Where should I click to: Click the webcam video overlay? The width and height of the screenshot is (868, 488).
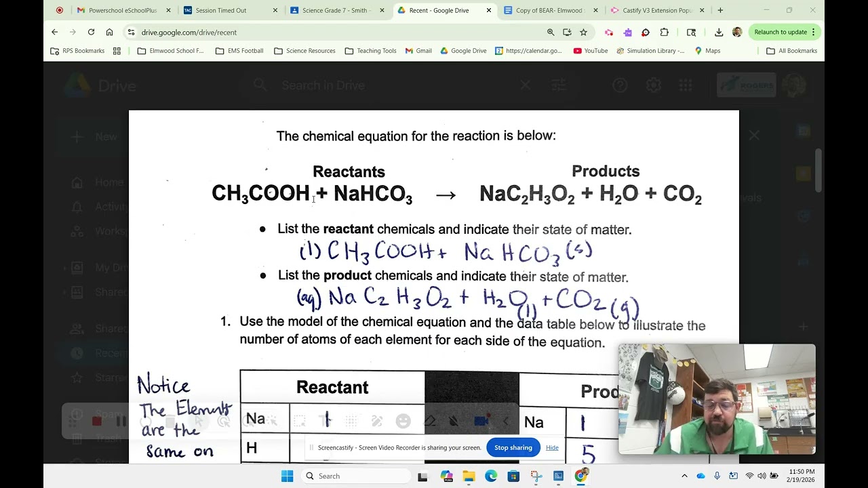[717, 399]
